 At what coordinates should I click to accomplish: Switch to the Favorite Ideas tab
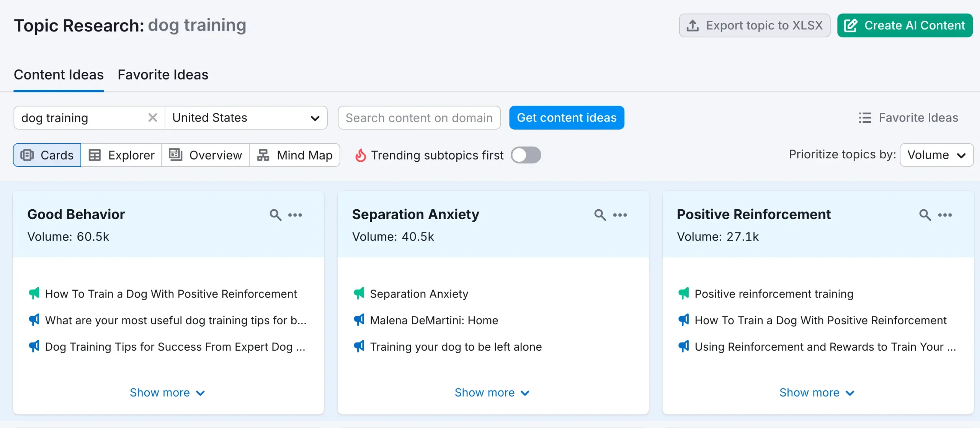pos(163,75)
